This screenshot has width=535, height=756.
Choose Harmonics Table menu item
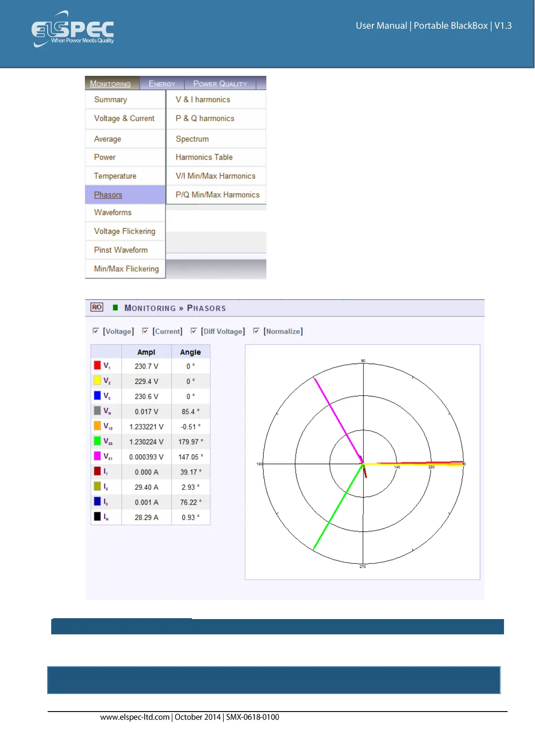tap(204, 157)
